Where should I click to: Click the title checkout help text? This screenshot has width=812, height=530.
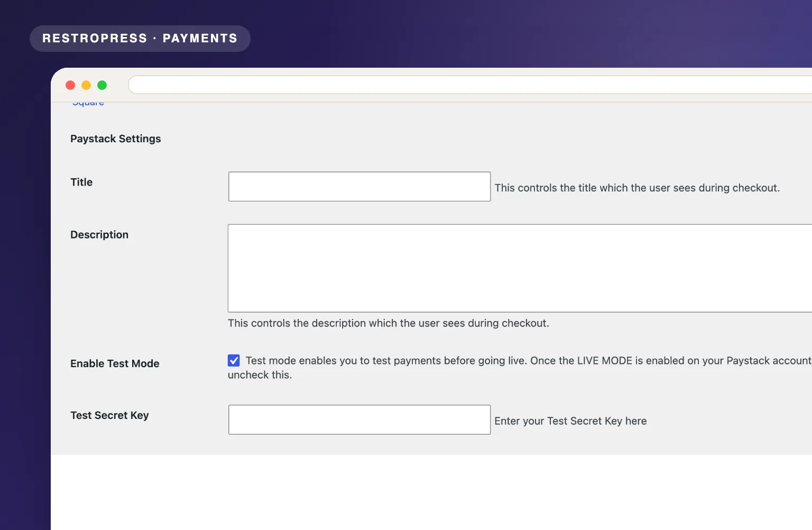(637, 188)
